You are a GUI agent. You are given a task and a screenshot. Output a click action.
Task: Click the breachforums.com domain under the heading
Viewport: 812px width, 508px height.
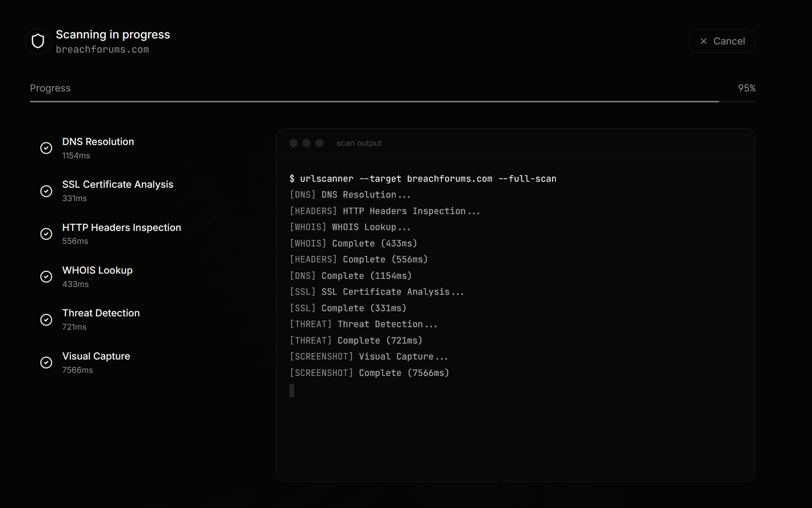[x=102, y=50]
